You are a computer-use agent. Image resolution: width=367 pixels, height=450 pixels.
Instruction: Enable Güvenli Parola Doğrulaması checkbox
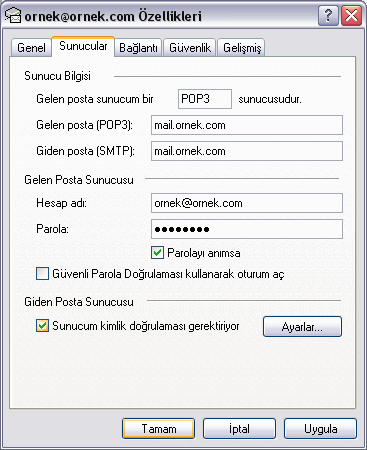42,274
